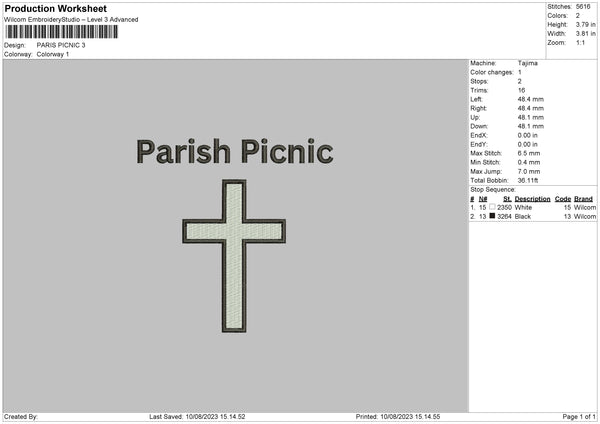Click the Up value 48.1 mm
The width and height of the screenshot is (600, 424).
tap(530, 117)
